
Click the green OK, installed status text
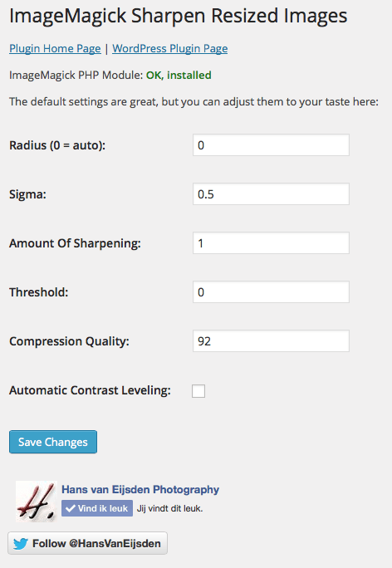point(179,75)
